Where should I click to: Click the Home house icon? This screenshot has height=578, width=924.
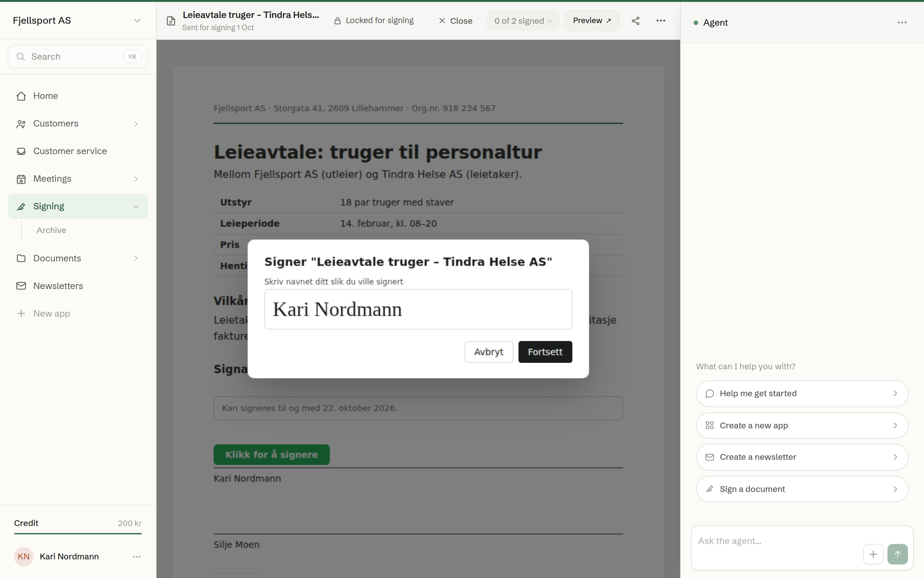pyautogui.click(x=21, y=96)
